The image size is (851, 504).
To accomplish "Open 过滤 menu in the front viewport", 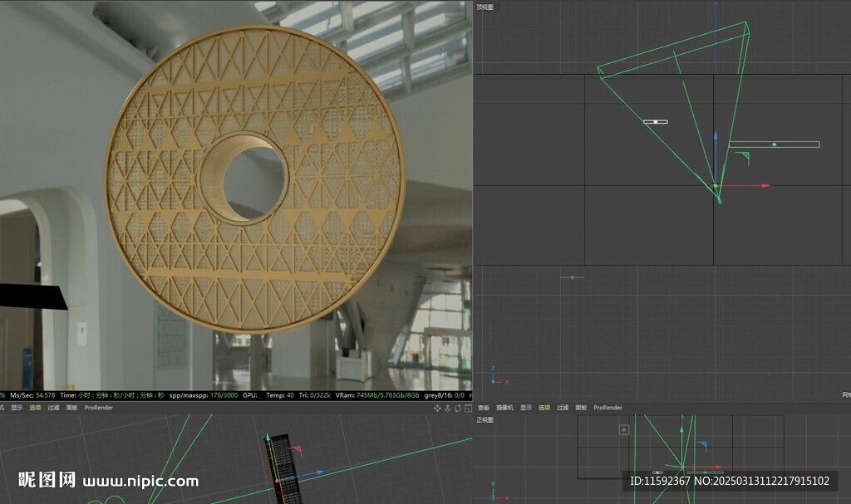I will click(x=563, y=408).
